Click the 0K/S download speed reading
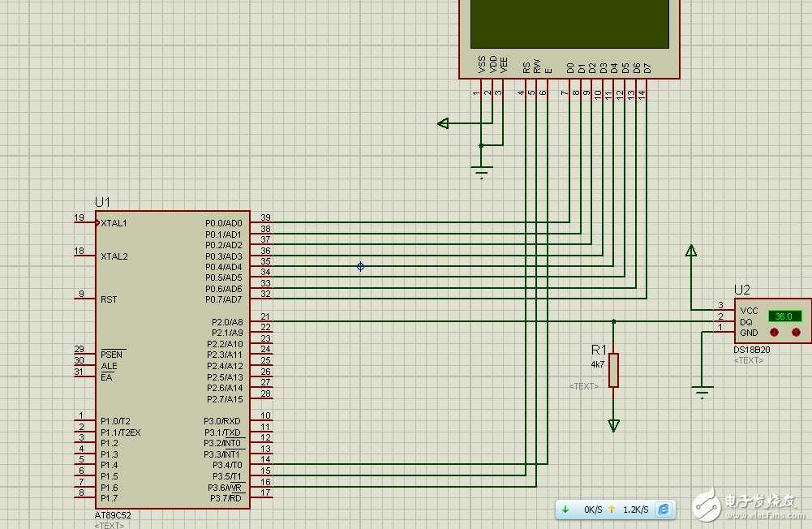Viewport: 812px width, 529px height. (x=593, y=510)
